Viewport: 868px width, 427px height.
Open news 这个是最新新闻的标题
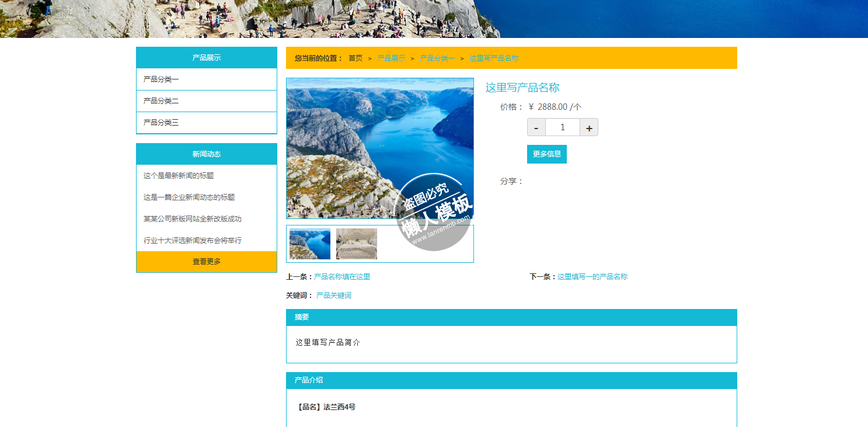point(179,176)
